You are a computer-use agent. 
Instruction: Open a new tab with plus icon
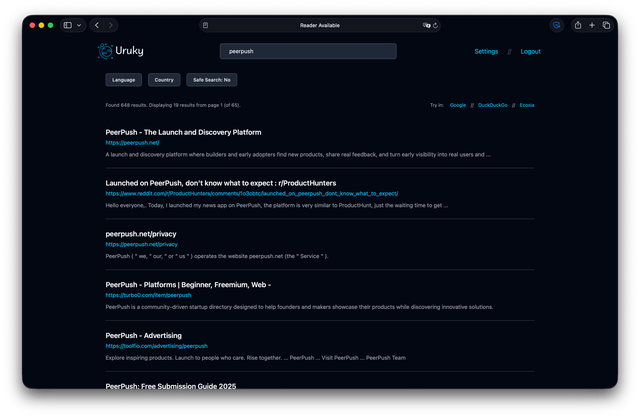pyautogui.click(x=592, y=25)
